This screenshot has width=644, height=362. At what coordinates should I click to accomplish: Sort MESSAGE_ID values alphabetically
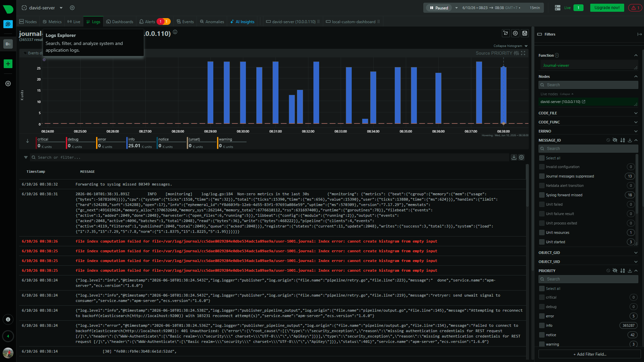[622, 140]
